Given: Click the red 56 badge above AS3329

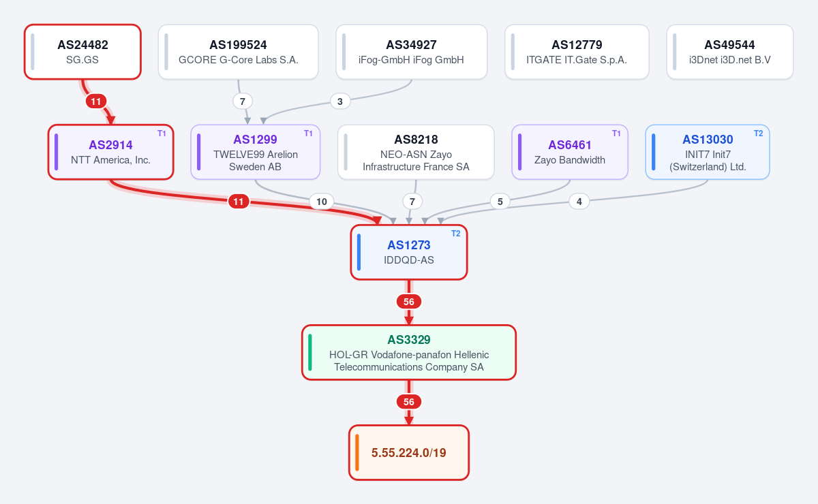Looking at the screenshot, I should (409, 302).
